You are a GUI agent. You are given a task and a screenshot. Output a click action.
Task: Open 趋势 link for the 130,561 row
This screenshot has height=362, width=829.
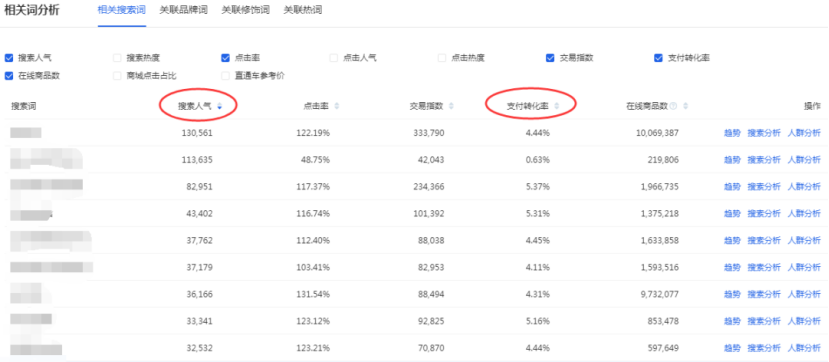(732, 133)
